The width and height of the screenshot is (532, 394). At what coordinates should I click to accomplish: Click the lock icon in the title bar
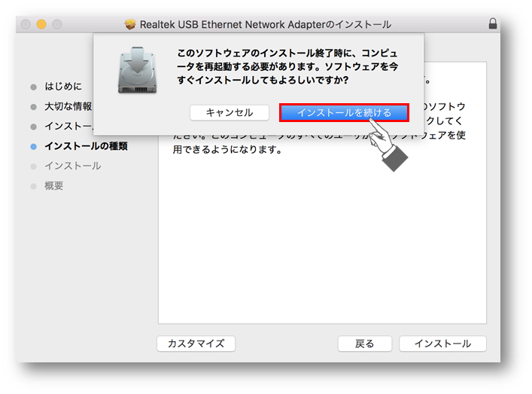click(493, 24)
